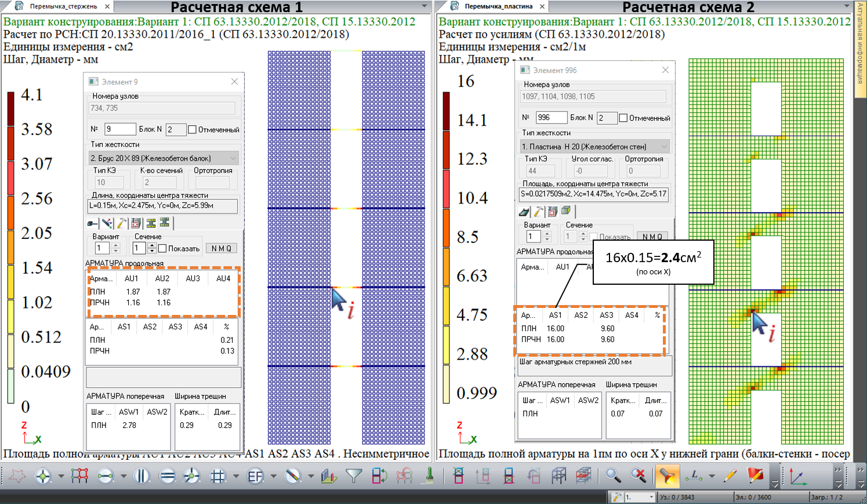Screen dimensions: 867x504
Task: Open the status bar '1.' combo box
Action: click(x=651, y=497)
